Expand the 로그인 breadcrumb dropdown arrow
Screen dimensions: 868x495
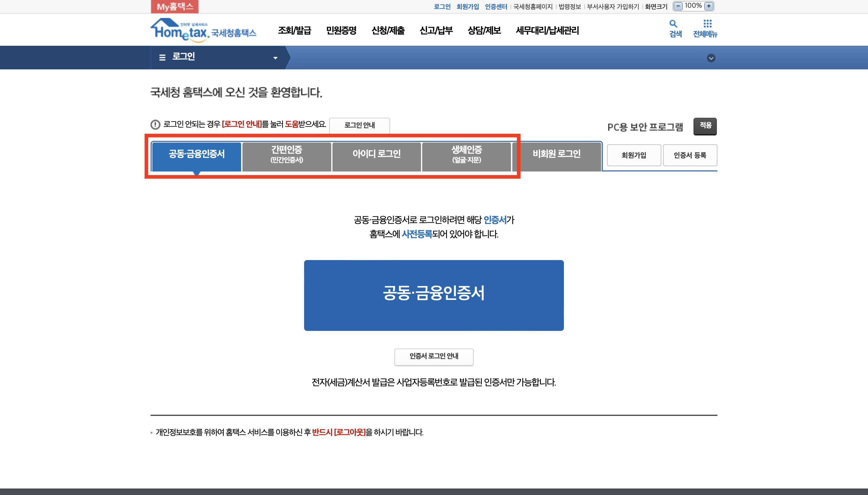pos(275,58)
